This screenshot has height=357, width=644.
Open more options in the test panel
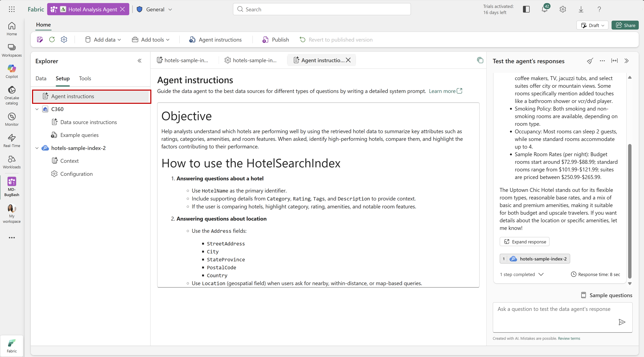tap(602, 61)
